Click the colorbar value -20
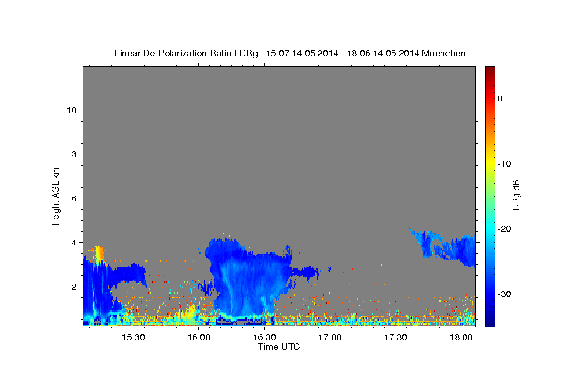Screen dimensions: 588x392 504,229
